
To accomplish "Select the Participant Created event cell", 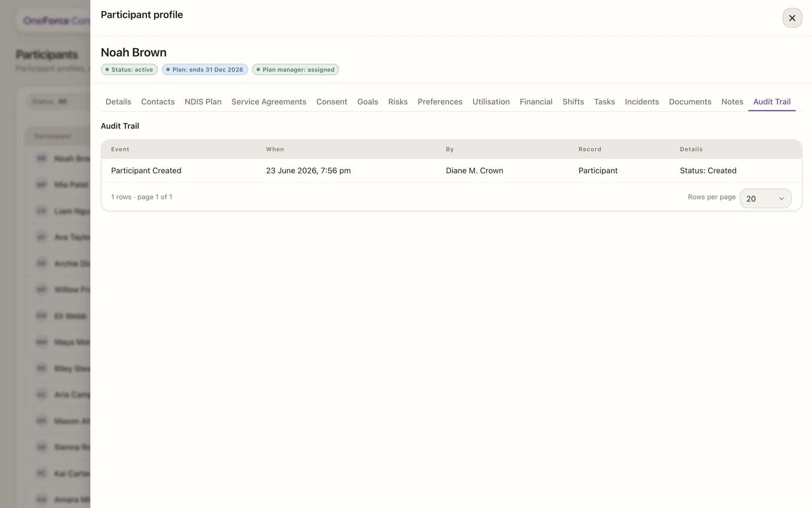I will [146, 171].
